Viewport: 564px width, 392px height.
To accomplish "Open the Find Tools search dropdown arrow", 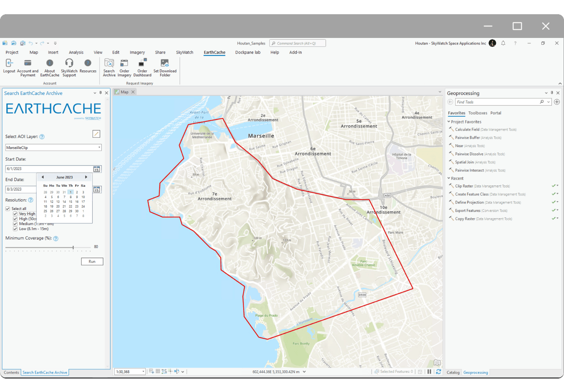I will pos(549,102).
